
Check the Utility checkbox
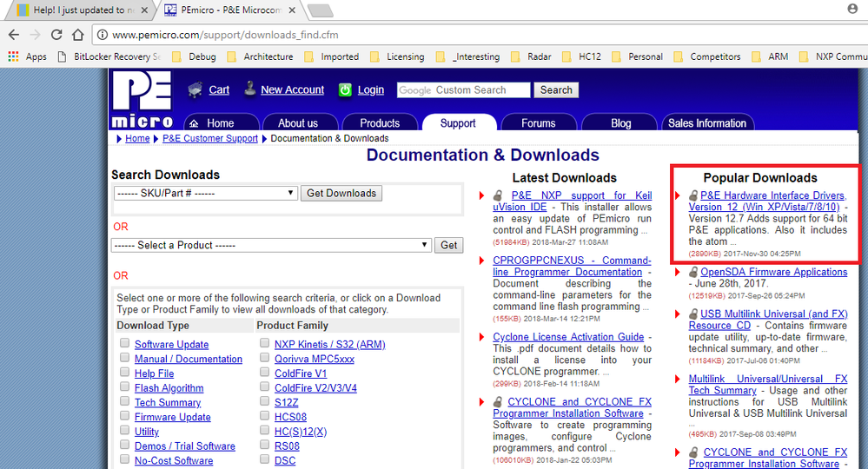(124, 430)
